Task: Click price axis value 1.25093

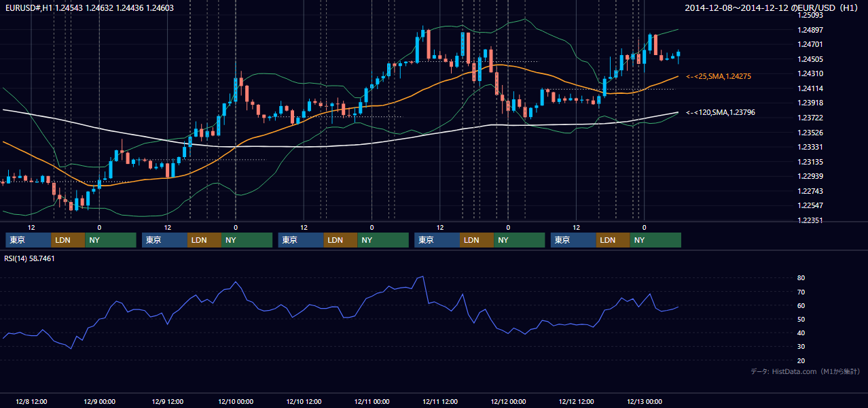Action: tap(810, 15)
